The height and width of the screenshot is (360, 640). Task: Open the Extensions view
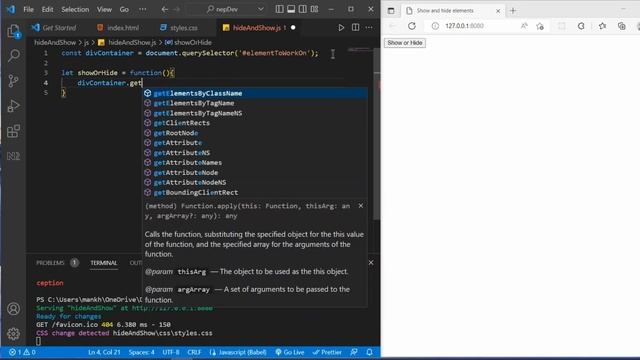(13, 131)
